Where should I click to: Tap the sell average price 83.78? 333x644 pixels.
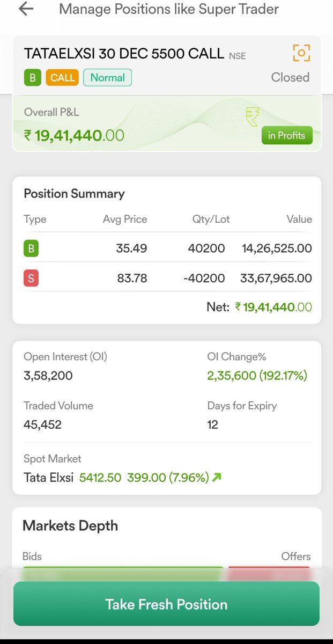[131, 278]
